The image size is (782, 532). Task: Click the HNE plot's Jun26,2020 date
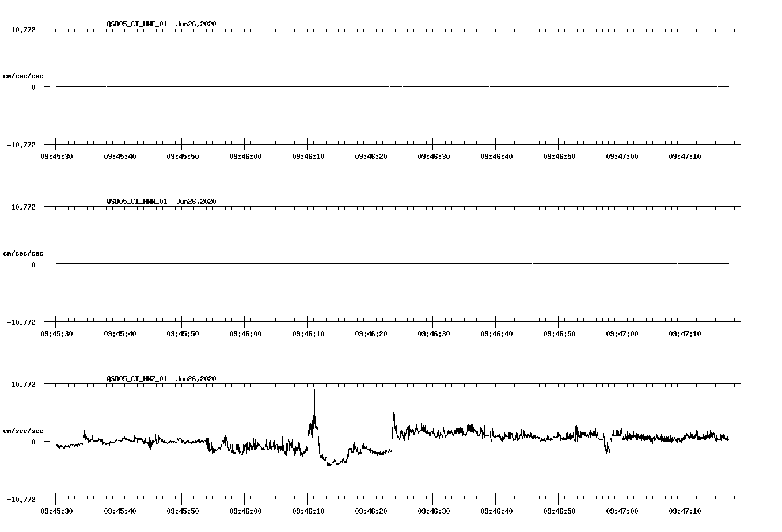[x=196, y=24]
